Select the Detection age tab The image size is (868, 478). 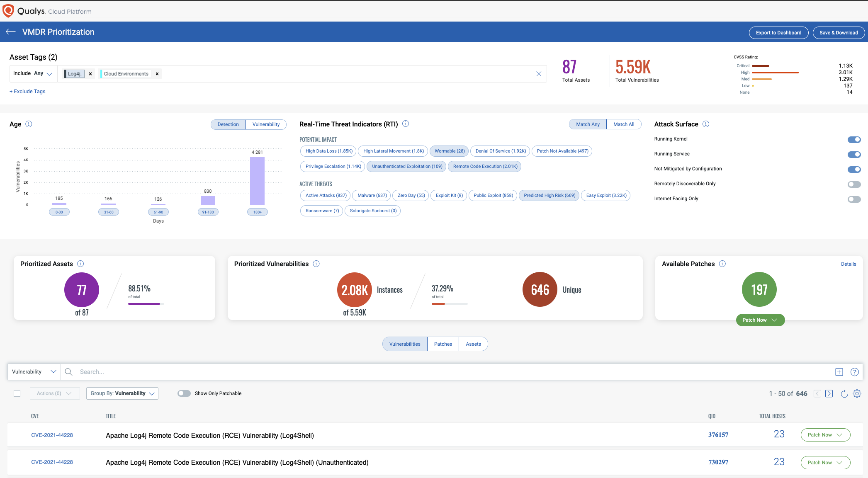tap(228, 124)
